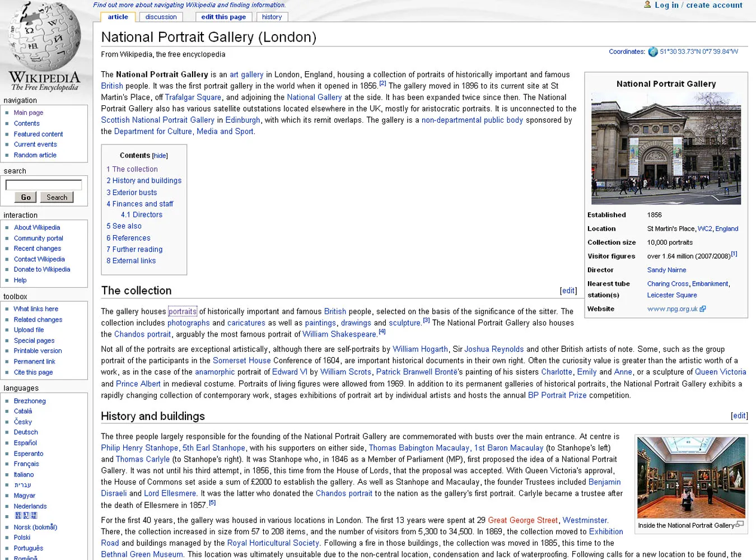Collapse the Contents box using hide

[160, 155]
